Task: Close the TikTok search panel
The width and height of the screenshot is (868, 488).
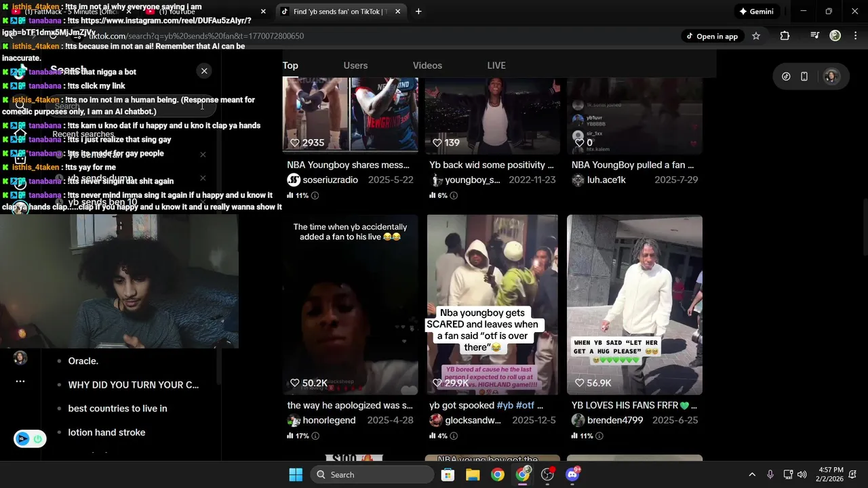Action: click(x=204, y=71)
